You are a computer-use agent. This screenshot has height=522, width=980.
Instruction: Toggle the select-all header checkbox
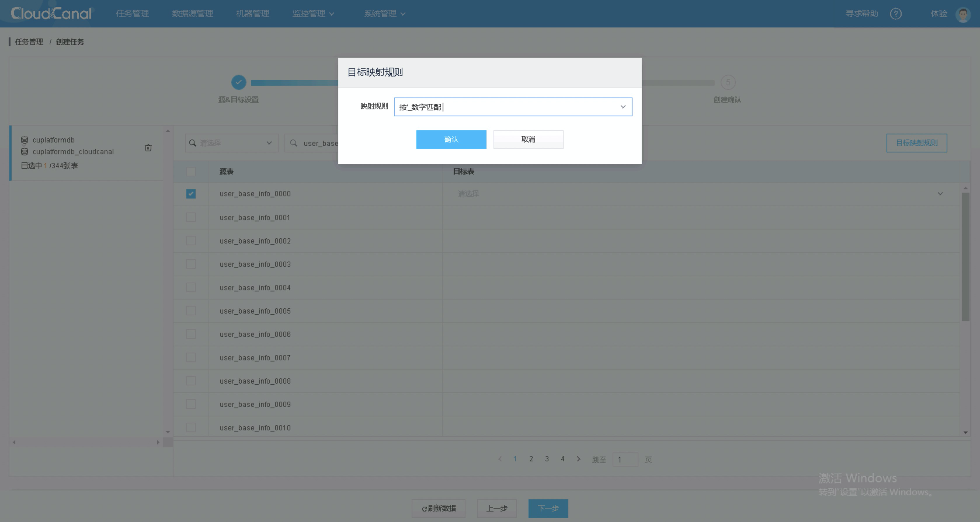[x=191, y=172]
